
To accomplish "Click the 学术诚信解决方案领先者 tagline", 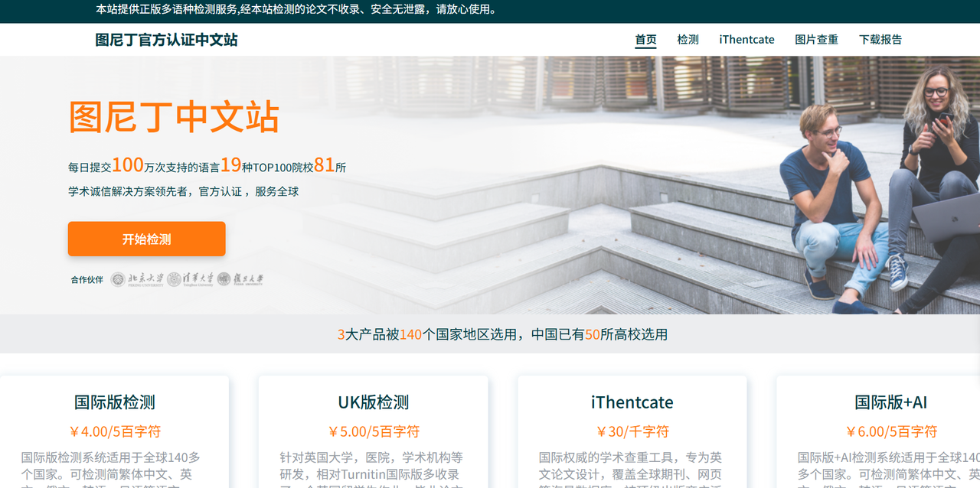I will pos(184,191).
